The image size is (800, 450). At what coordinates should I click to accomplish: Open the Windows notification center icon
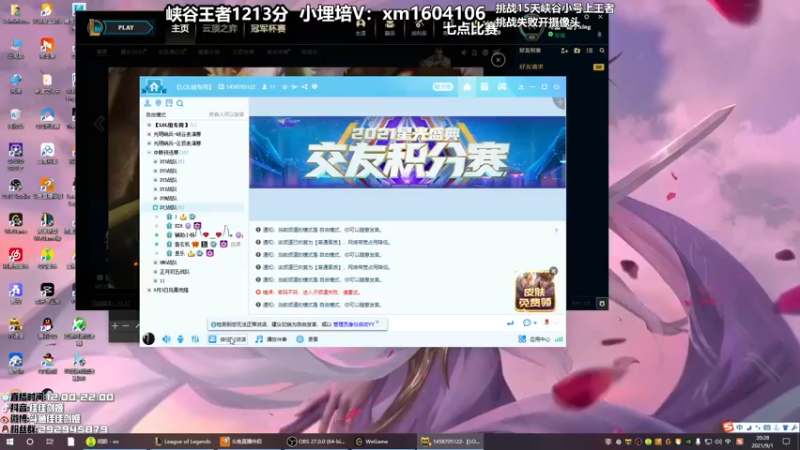[786, 441]
